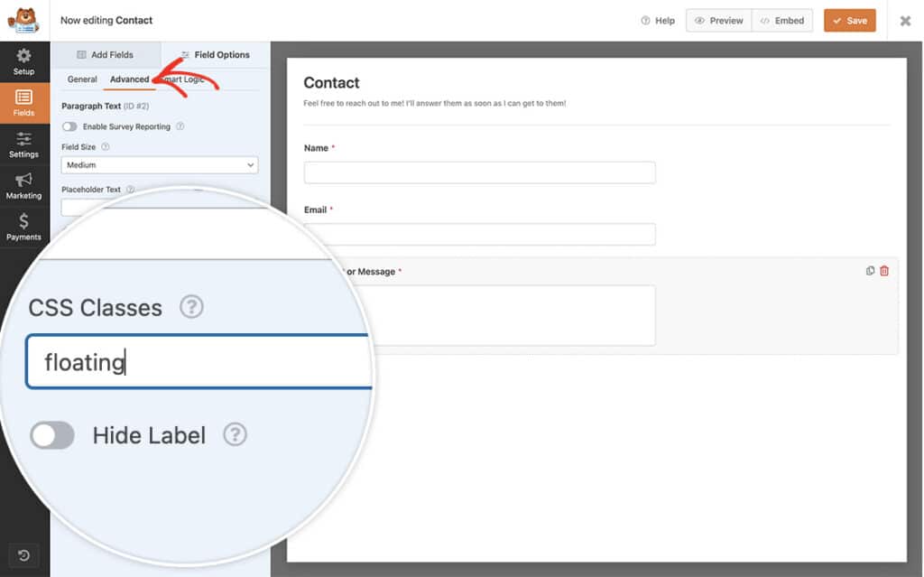Preview the form
Screen dimensions: 924x577
718,20
